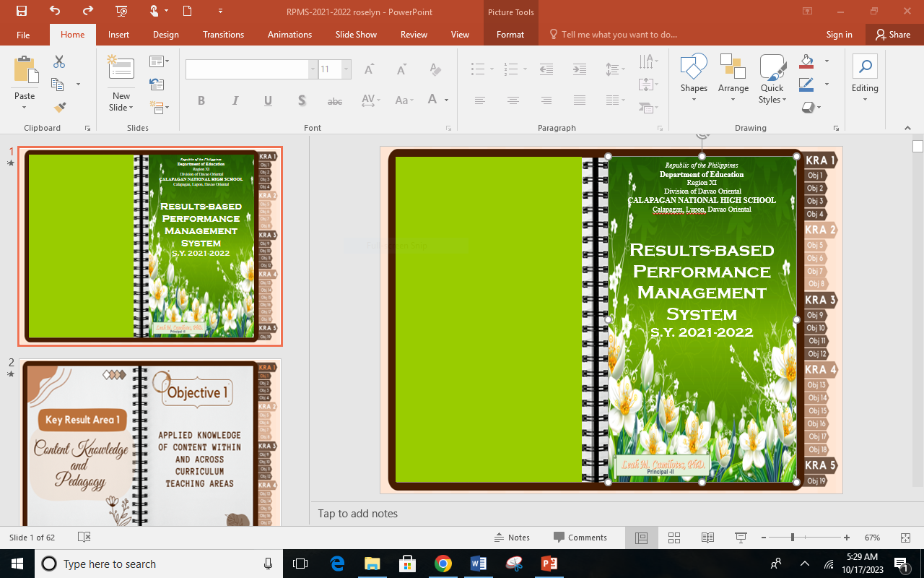Click the Reset slide icon
Viewport: 924px width, 578px height.
pyautogui.click(x=157, y=85)
